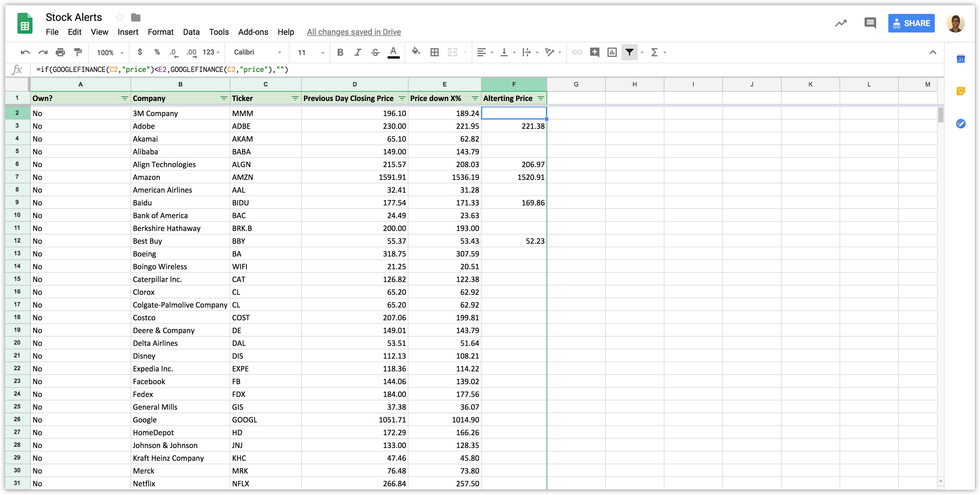Click All changes saved in Drive link
The height and width of the screenshot is (495, 980).
354,32
